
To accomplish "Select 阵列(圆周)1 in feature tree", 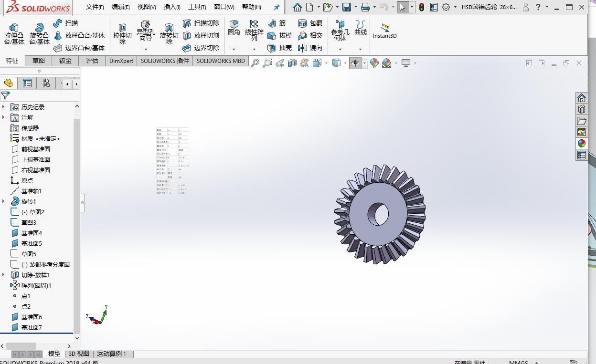I will [31, 285].
